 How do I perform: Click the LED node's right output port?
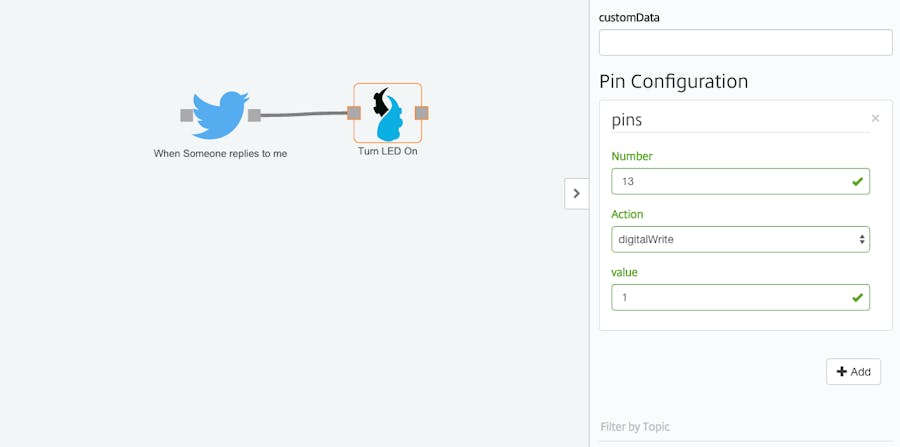click(422, 113)
